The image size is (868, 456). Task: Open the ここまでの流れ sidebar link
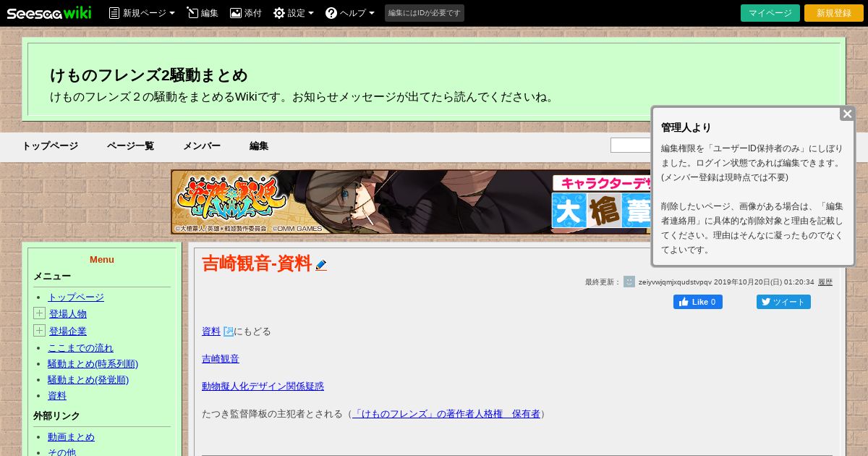[x=80, y=348]
